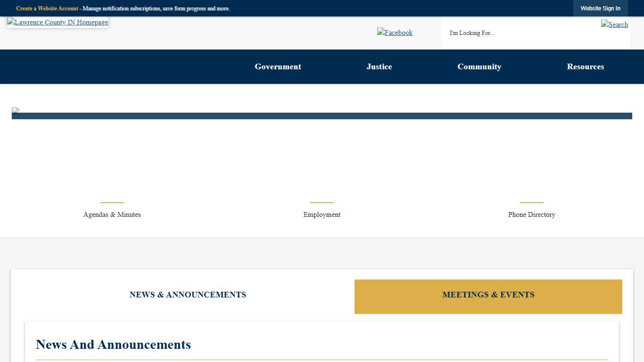Open the Government menu
The height and width of the screenshot is (362, 644).
click(278, 66)
